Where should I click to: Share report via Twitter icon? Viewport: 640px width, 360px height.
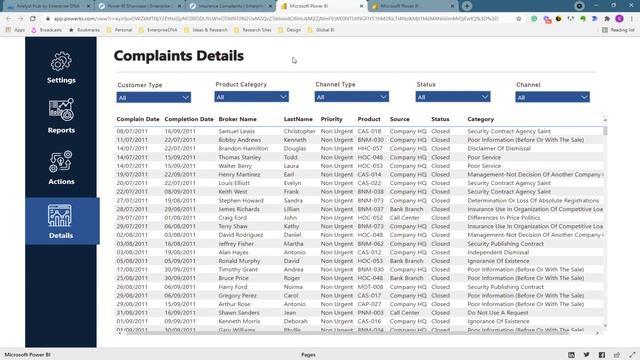587,355
